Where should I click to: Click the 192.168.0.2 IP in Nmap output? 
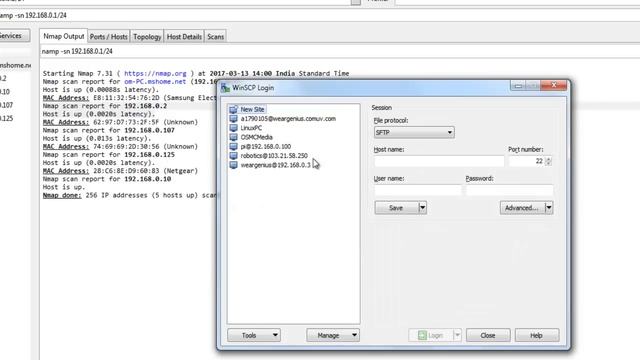click(x=145, y=106)
